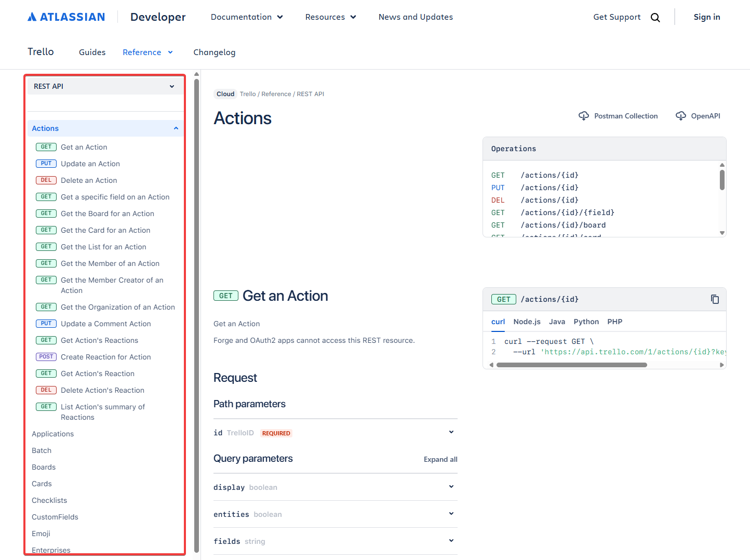The image size is (750, 560).
Task: Expand the display query parameter
Action: tap(450, 487)
